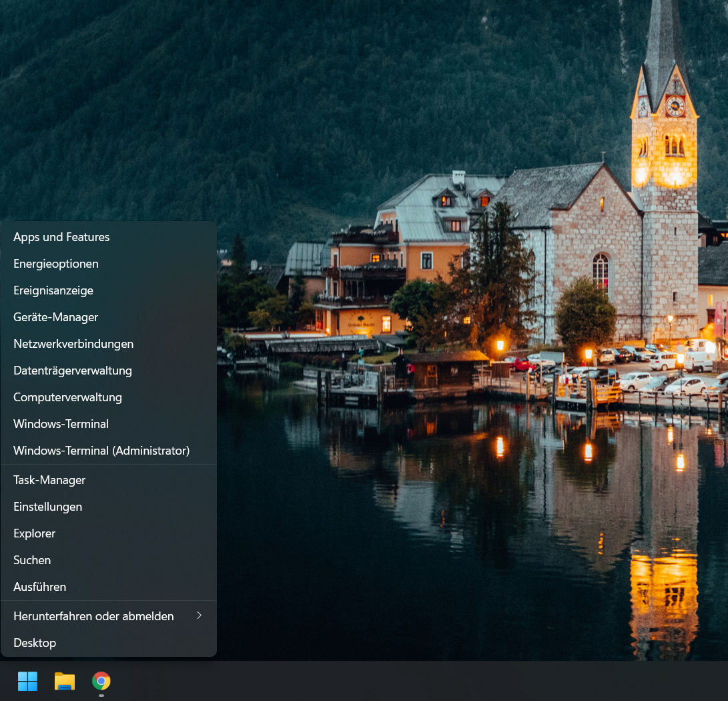Image resolution: width=728 pixels, height=701 pixels.
Task: Launch File Explorer from the taskbar
Action: click(65, 681)
